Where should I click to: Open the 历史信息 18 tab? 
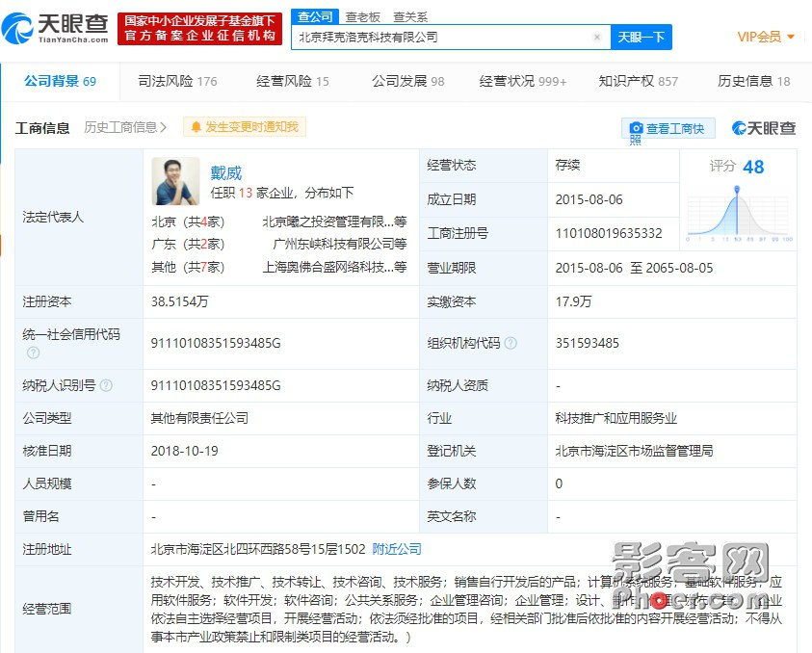pos(754,81)
